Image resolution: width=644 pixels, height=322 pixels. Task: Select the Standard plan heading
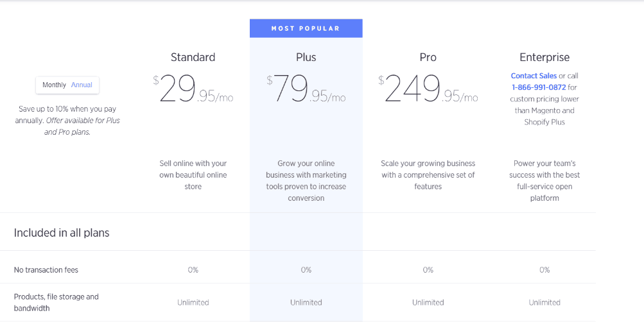point(193,57)
